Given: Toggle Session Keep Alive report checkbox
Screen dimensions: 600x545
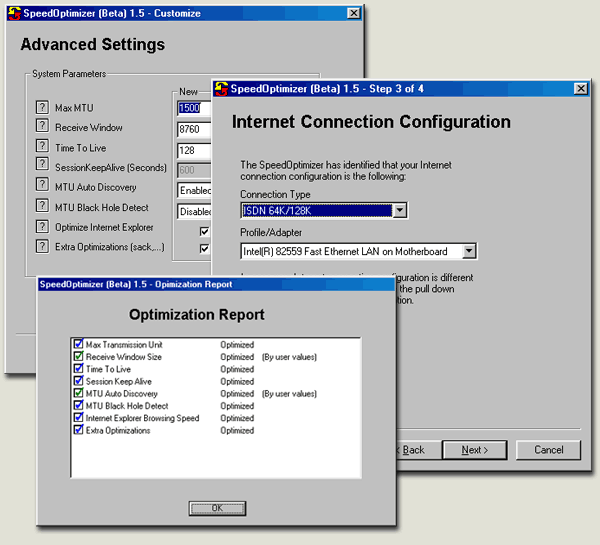Looking at the screenshot, I should point(78,380).
